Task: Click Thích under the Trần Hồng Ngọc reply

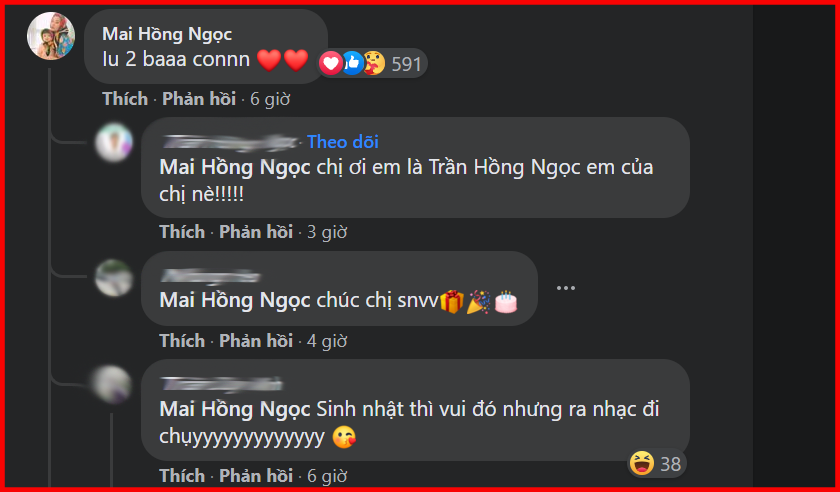Action: 182,232
